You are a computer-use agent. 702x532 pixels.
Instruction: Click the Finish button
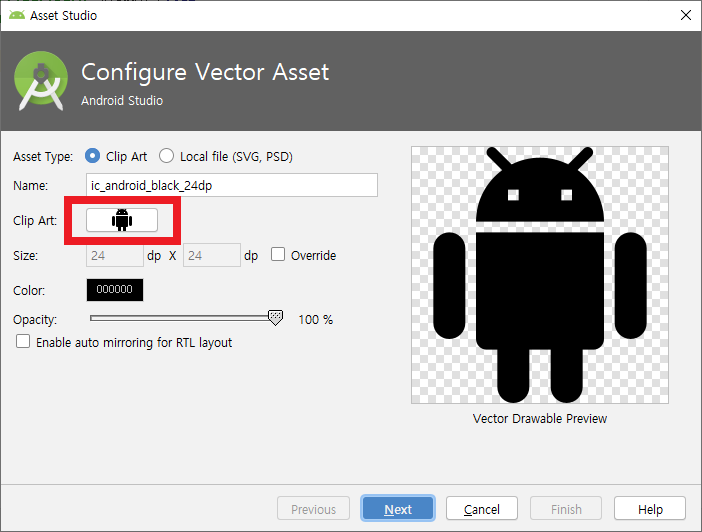coord(566,509)
